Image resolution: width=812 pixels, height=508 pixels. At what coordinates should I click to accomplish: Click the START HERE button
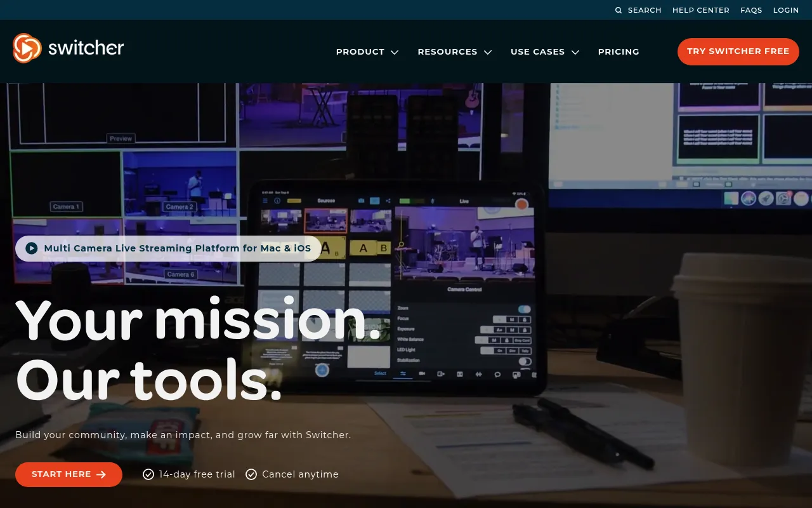click(69, 474)
